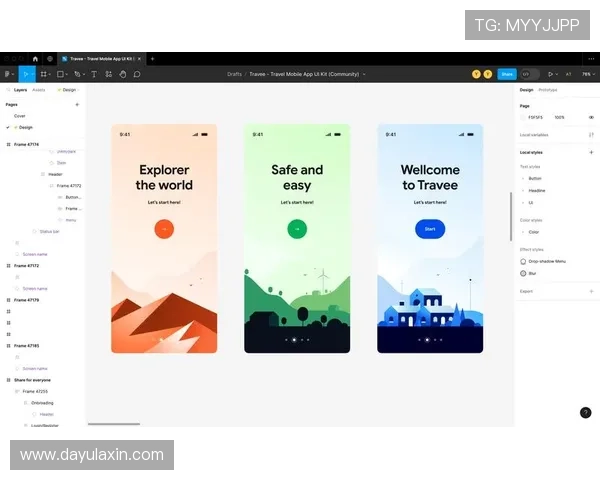Viewport: 600px width, 480px height.
Task: Open the Resources tool icon
Action: tap(108, 74)
